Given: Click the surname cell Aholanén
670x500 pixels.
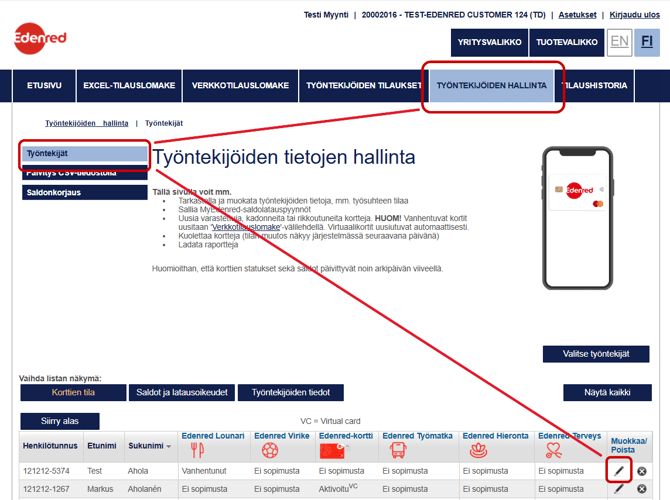Looking at the screenshot, I should [144, 489].
